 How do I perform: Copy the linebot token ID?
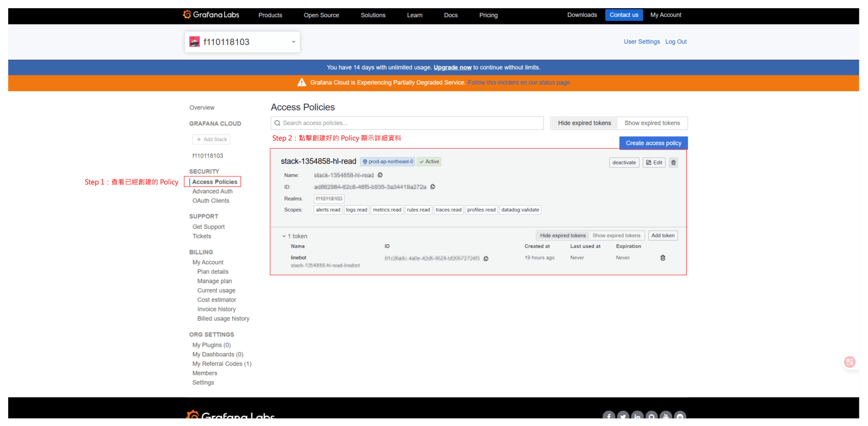click(486, 258)
